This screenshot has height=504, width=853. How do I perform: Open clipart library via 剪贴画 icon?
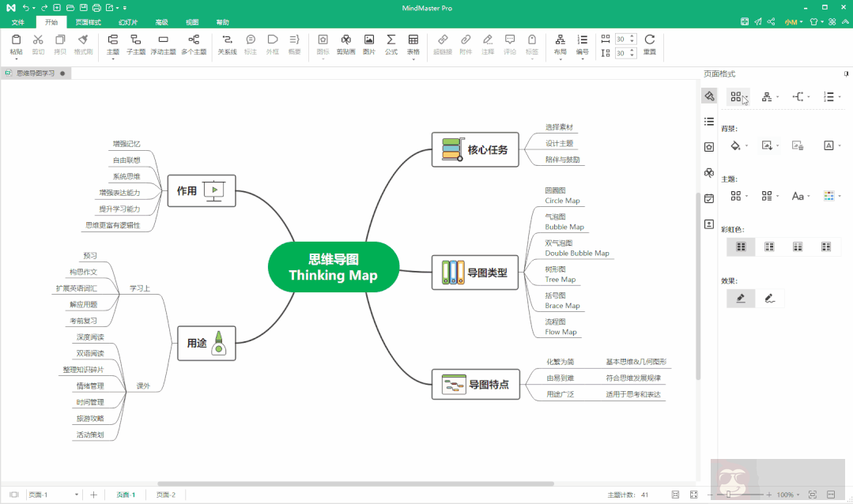[345, 46]
